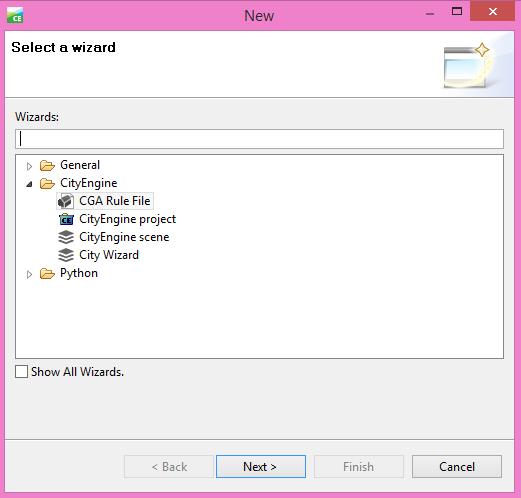Click the CityEngine folder icon
Screen dimensions: 521x498
(x=47, y=183)
